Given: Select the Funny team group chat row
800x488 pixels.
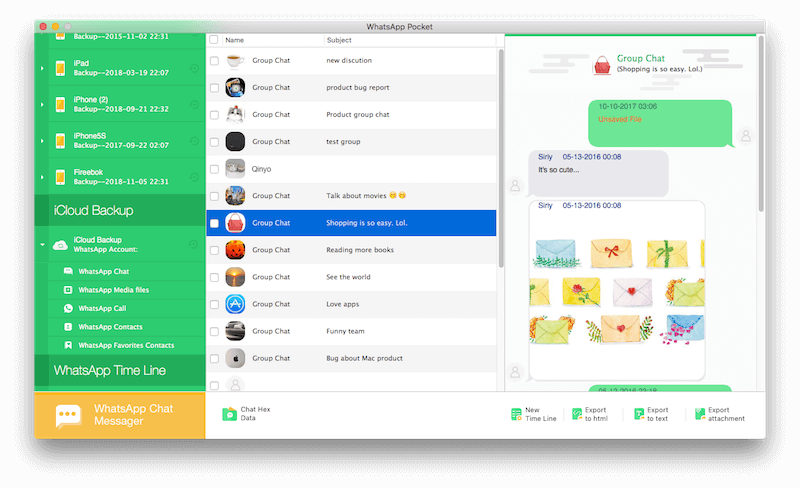Looking at the screenshot, I should coord(351,331).
